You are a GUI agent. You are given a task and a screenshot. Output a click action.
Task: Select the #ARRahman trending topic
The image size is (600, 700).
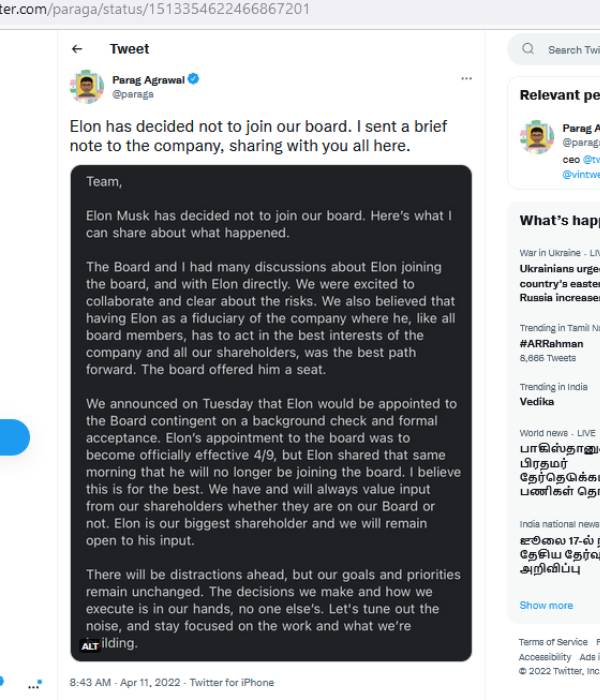click(551, 344)
